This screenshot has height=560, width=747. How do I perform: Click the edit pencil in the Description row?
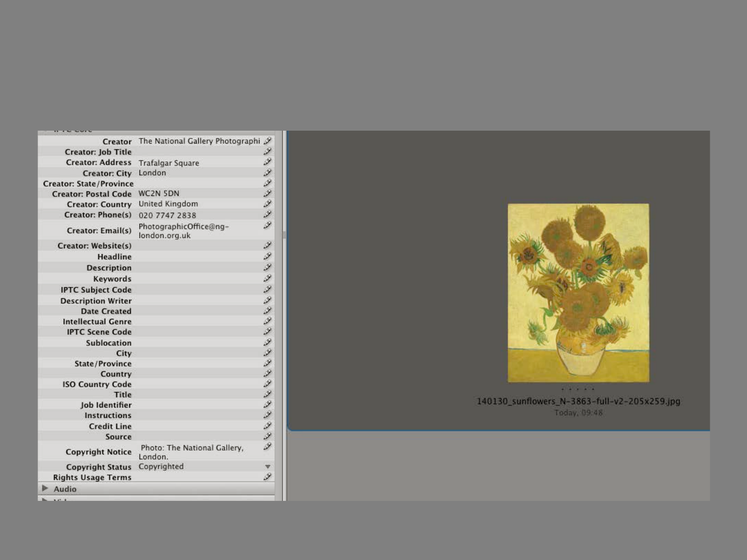point(268,268)
